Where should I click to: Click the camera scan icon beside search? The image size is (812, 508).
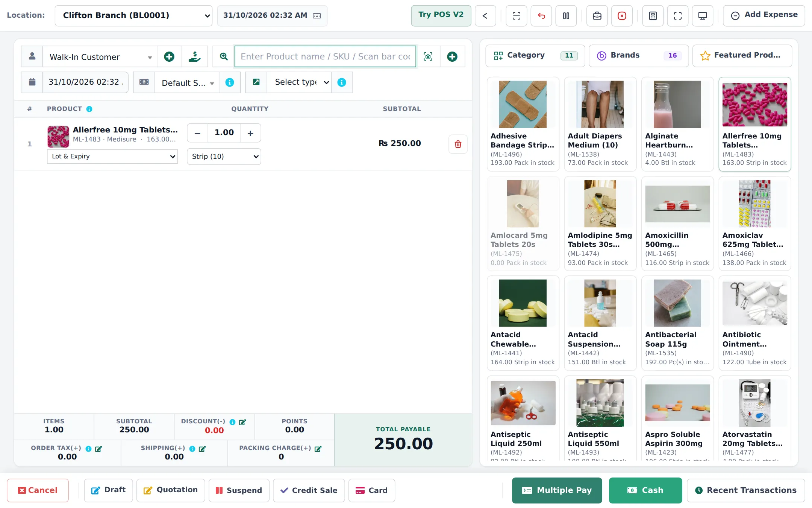coord(428,57)
